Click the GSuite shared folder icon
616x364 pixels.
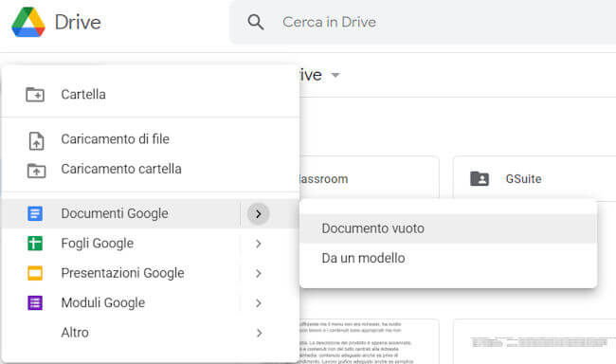(480, 179)
